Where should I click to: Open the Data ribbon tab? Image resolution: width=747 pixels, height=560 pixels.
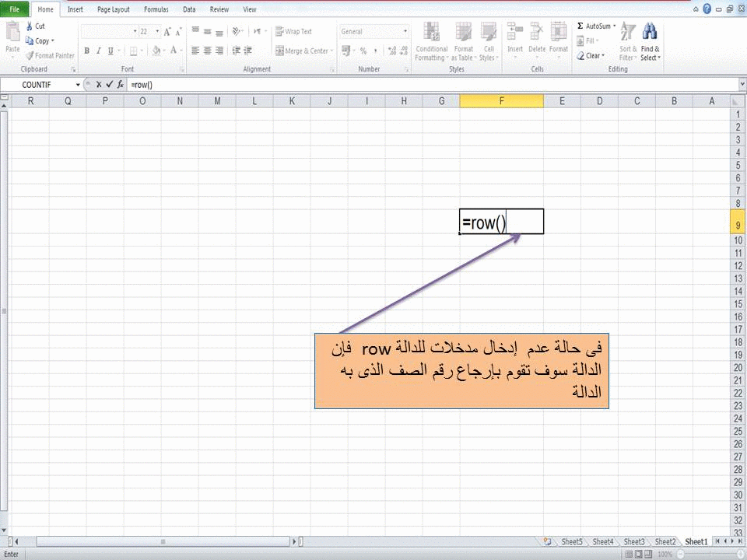188,9
